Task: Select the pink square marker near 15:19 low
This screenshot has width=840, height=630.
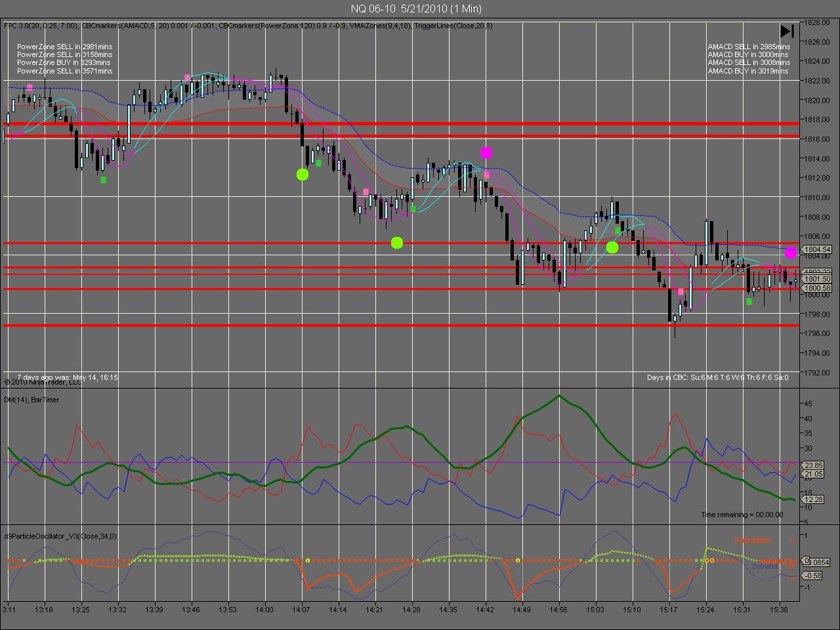Action: [x=681, y=291]
